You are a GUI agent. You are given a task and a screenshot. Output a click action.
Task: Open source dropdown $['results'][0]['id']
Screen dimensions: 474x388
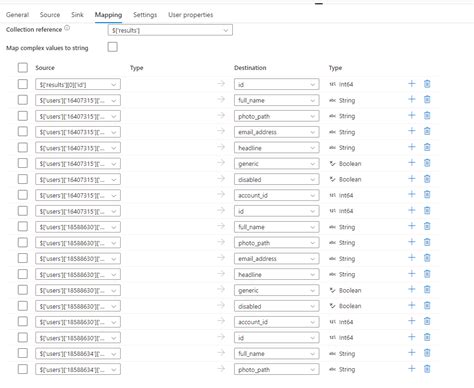(78, 85)
